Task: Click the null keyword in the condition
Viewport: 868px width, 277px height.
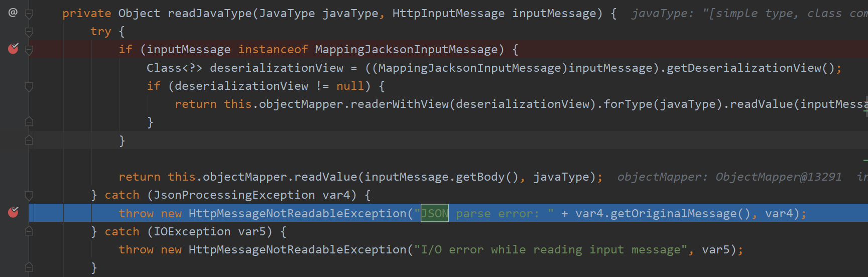Action: coord(350,86)
